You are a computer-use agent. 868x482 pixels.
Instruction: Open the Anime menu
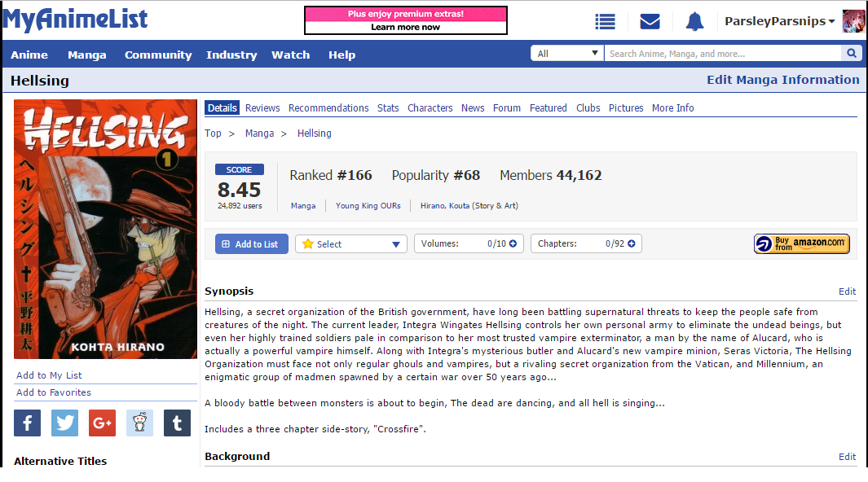(29, 55)
